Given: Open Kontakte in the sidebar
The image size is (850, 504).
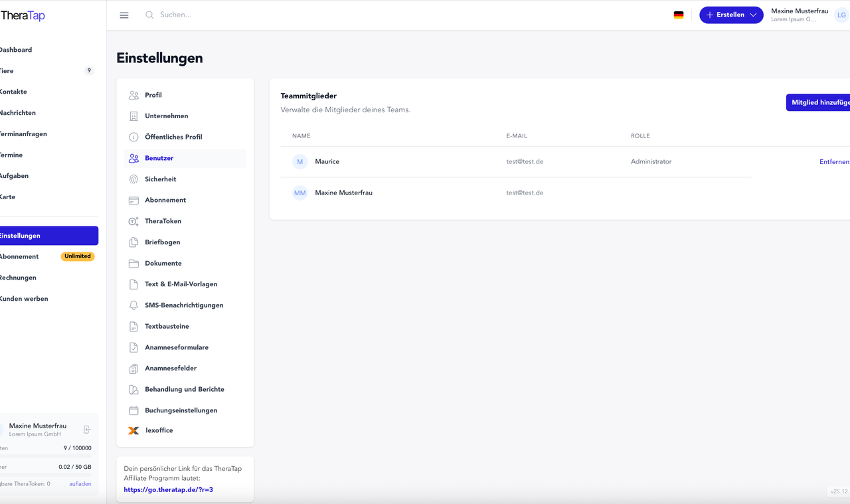Looking at the screenshot, I should [x=13, y=92].
